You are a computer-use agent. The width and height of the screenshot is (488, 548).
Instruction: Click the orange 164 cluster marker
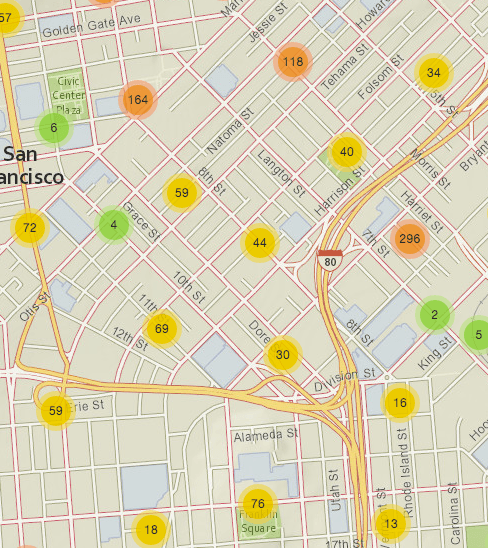[x=138, y=100]
